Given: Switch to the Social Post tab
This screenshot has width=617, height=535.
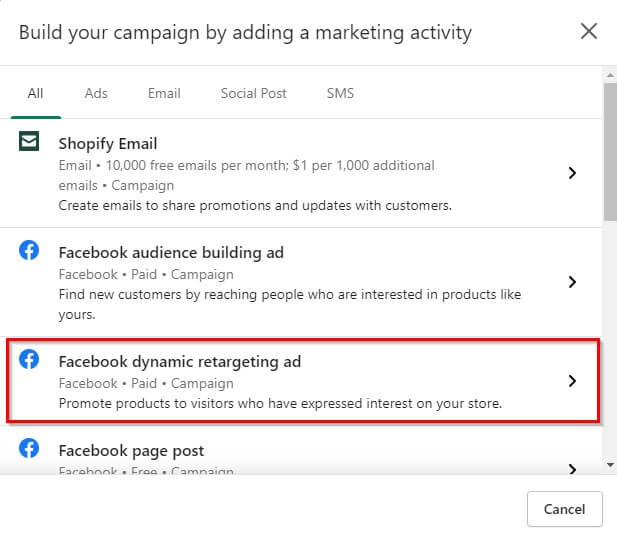Looking at the screenshot, I should click(253, 94).
